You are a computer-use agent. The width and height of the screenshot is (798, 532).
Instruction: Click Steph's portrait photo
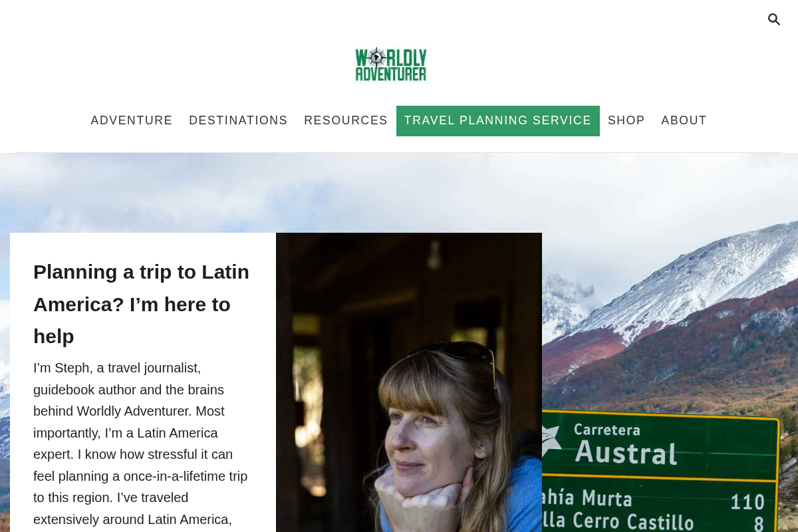(409, 382)
